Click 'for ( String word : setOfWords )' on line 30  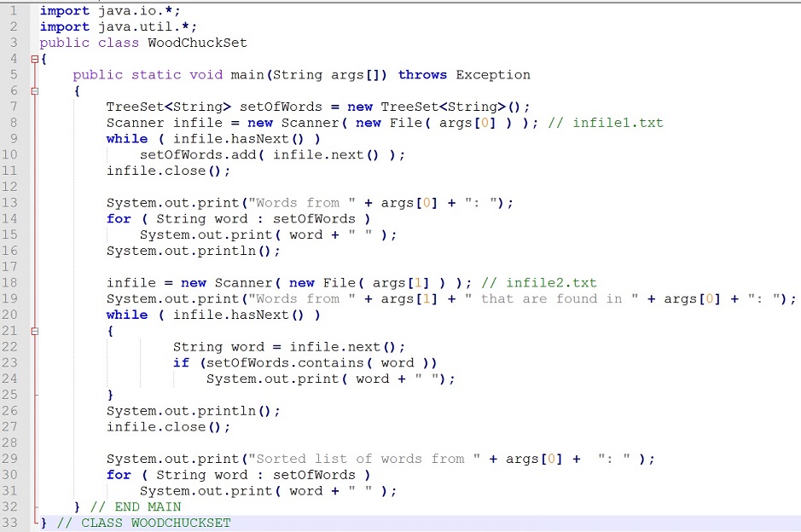239,475
